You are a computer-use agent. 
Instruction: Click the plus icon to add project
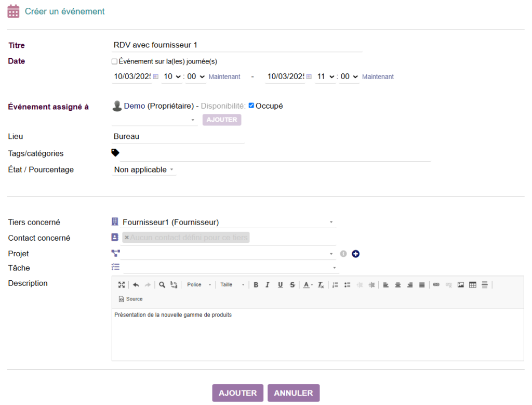tap(356, 254)
